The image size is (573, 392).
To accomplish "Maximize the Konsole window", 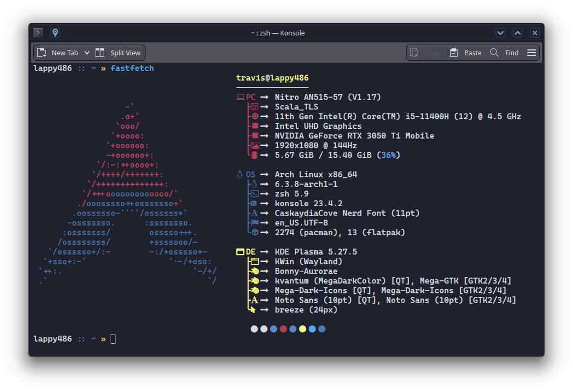I will click(518, 33).
